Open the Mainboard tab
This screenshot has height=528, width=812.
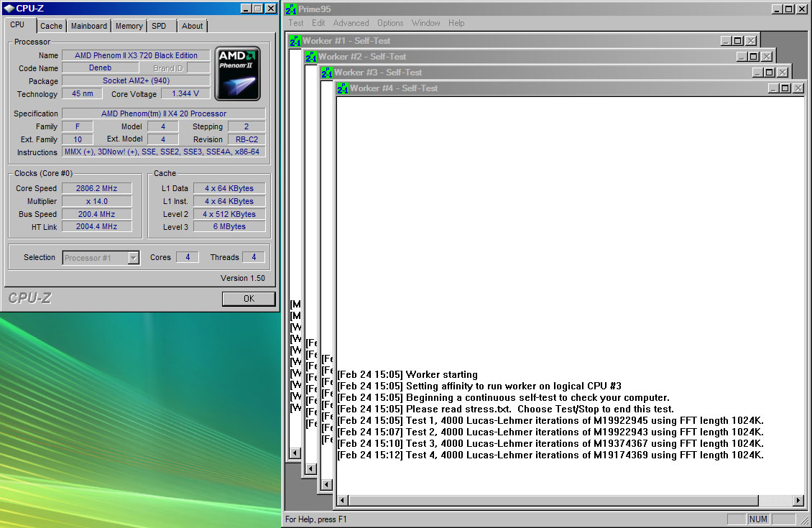[x=89, y=26]
